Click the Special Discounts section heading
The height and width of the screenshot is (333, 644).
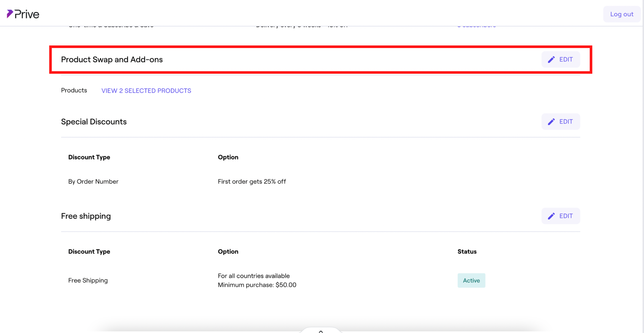[94, 122]
